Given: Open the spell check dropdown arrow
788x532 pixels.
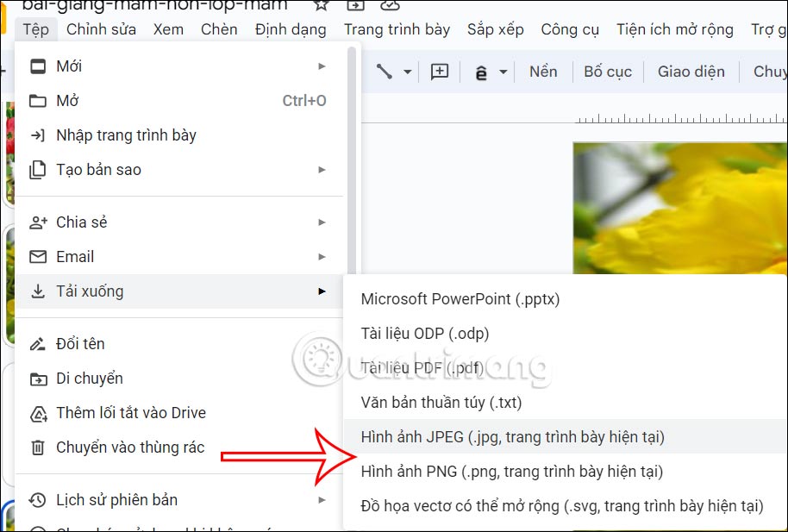Looking at the screenshot, I should click(502, 72).
